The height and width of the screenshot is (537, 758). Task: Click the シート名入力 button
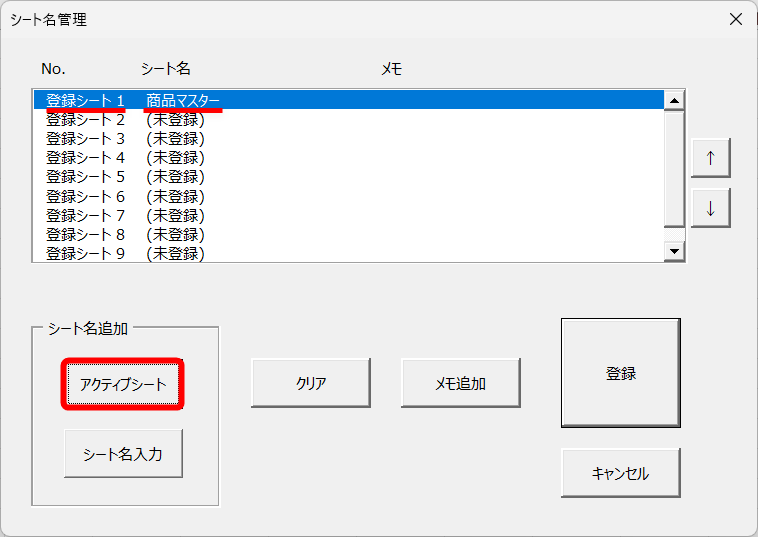click(x=123, y=454)
